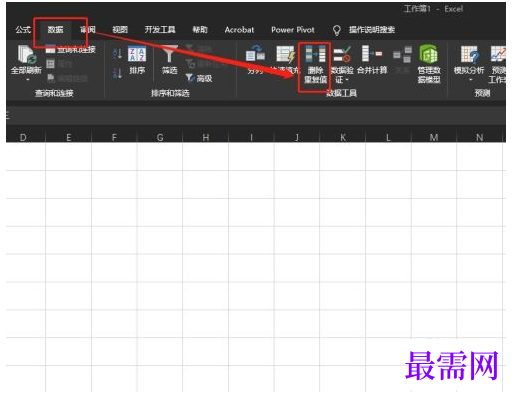
Task: Click the Sort A to Z ascending icon
Action: [x=117, y=53]
